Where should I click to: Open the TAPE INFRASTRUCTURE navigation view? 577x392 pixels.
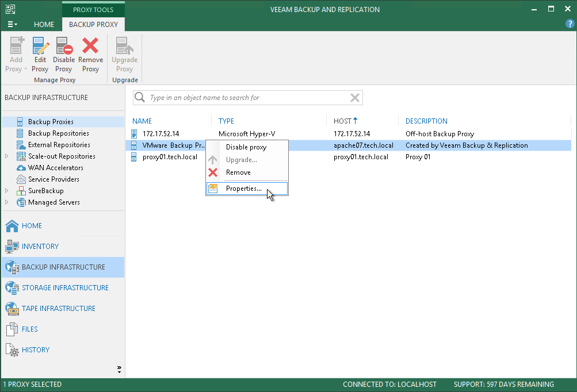point(63,309)
